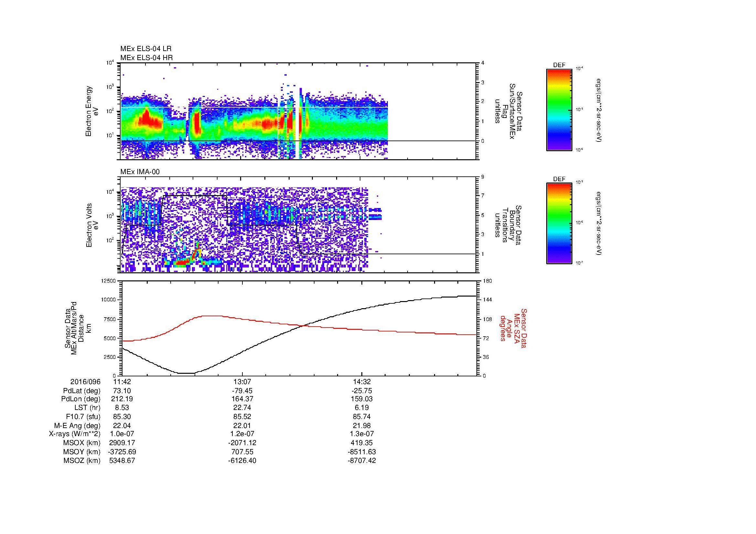The height and width of the screenshot is (534, 756).
Task: Click the MSOZ value '-8707.42'
Action: [x=362, y=461]
